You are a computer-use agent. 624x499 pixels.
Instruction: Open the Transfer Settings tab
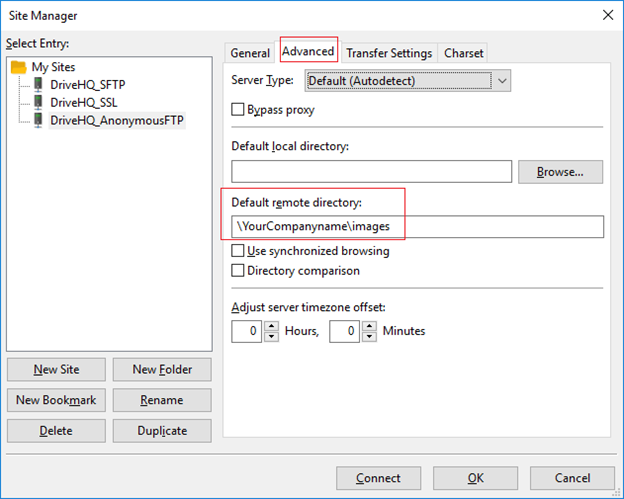[389, 53]
